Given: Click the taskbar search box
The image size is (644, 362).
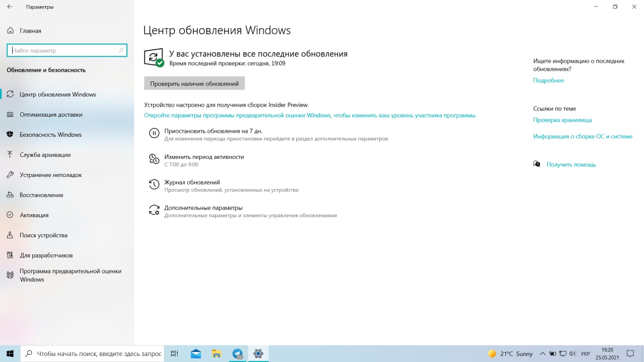Looking at the screenshot, I should 92,353.
